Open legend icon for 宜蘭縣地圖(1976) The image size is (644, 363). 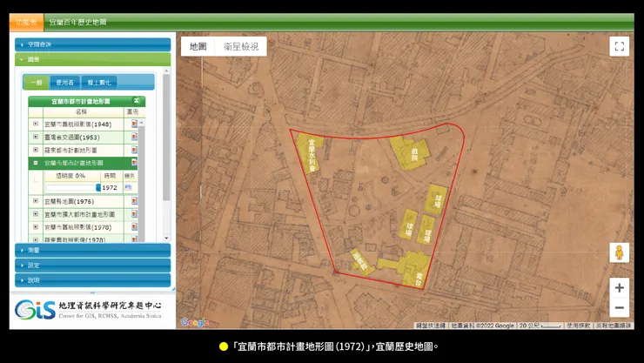[134, 201]
